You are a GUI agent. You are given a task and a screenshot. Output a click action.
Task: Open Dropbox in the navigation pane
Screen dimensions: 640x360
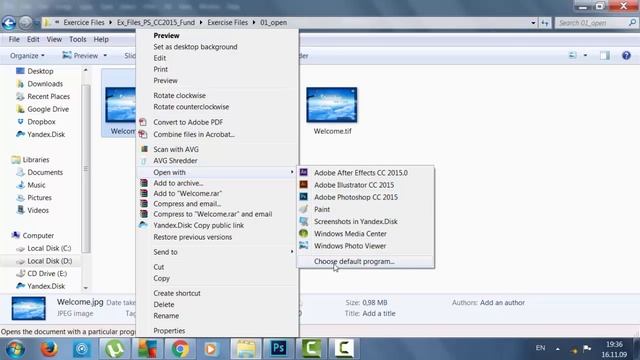[41, 122]
